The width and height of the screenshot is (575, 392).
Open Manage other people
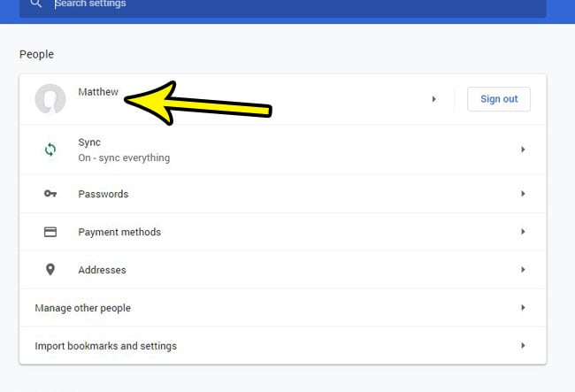point(283,308)
